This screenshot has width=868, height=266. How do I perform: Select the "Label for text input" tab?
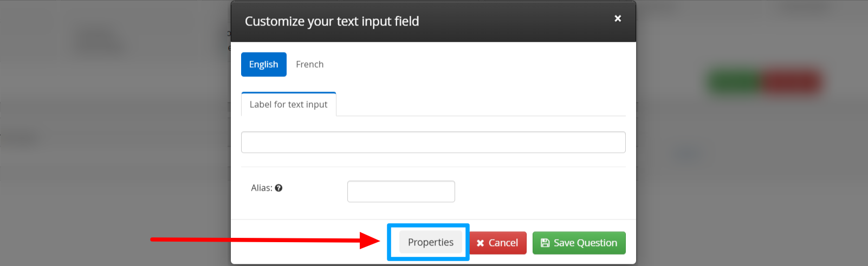click(288, 105)
